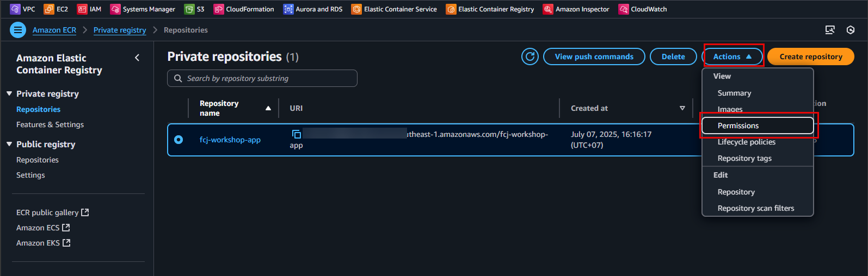Open the Elastic Container Registry shortcut icon
Viewport: 868px width, 276px height.
pyautogui.click(x=451, y=9)
